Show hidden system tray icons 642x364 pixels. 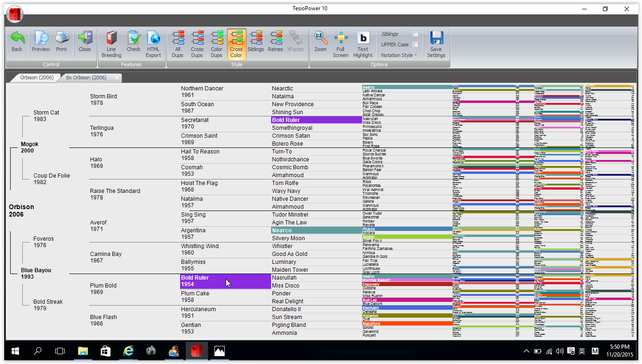(526, 351)
